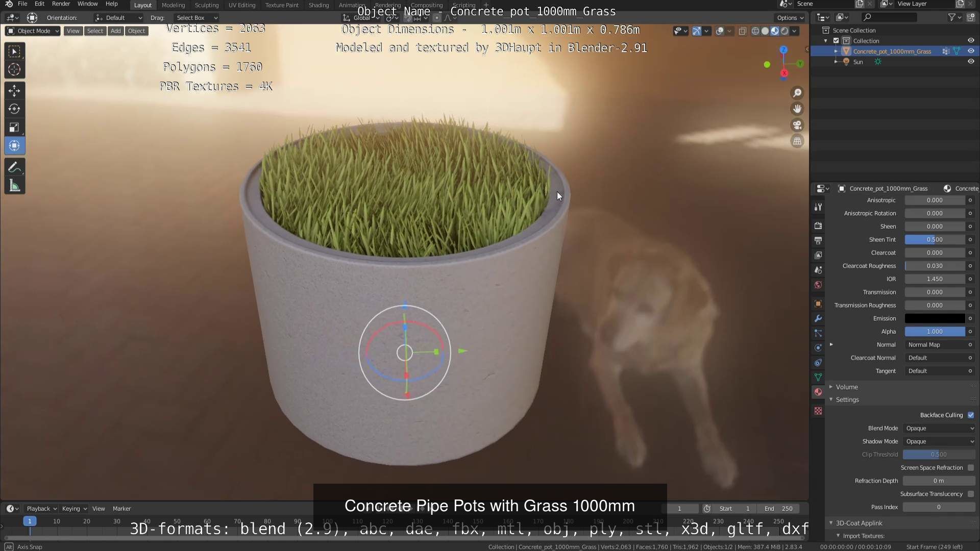Open the timeline Playback popover
This screenshot has height=551, width=980.
click(x=41, y=509)
